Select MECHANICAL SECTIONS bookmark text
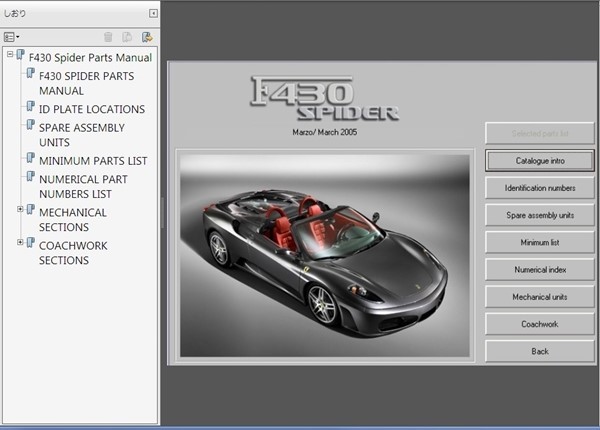 point(73,220)
